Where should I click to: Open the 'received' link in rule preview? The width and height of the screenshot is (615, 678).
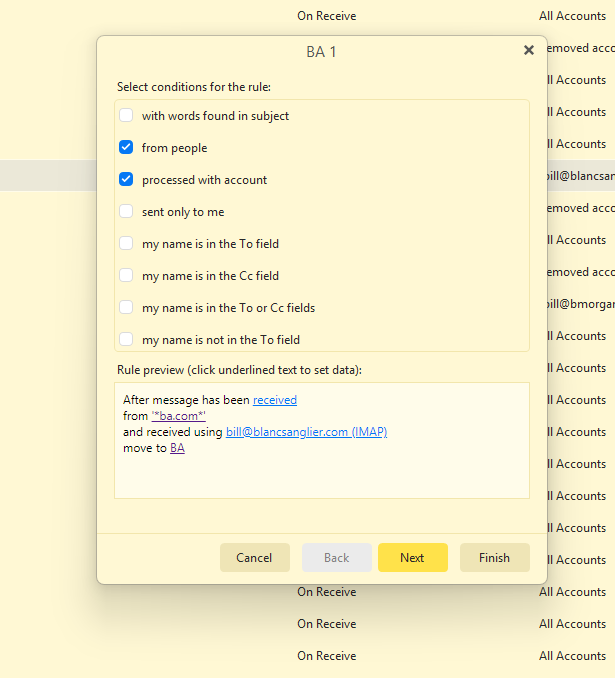coord(274,400)
